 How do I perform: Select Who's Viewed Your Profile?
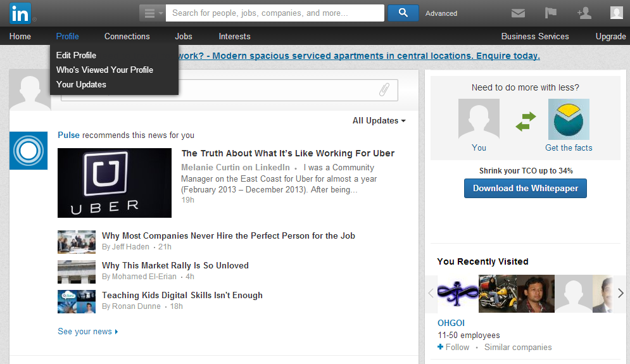(104, 70)
